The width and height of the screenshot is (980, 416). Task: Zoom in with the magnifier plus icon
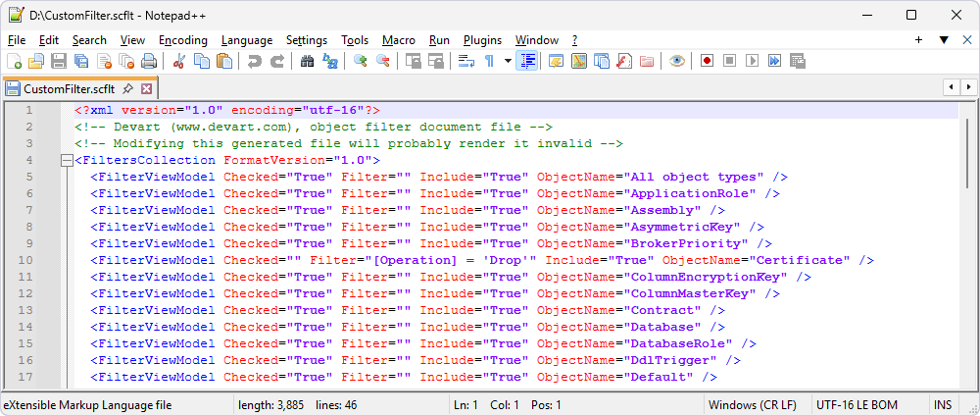point(360,61)
